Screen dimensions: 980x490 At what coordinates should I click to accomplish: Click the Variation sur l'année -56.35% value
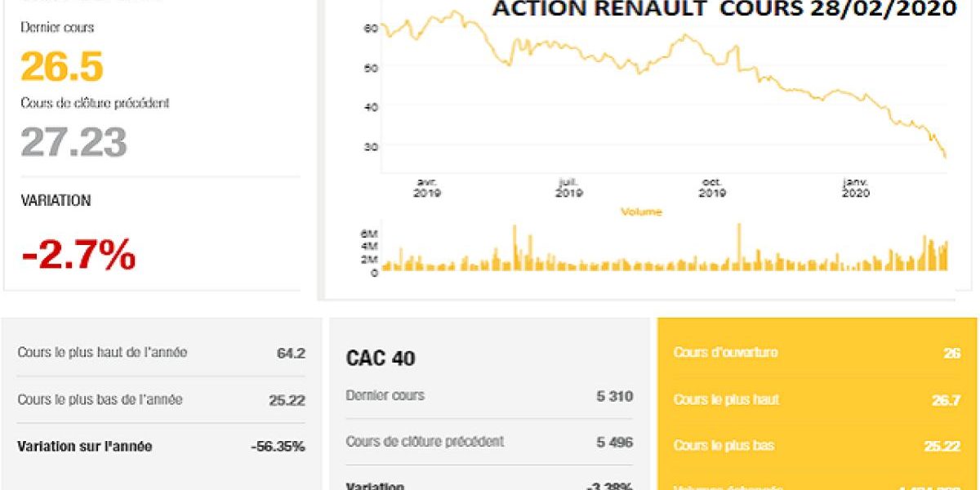click(278, 447)
